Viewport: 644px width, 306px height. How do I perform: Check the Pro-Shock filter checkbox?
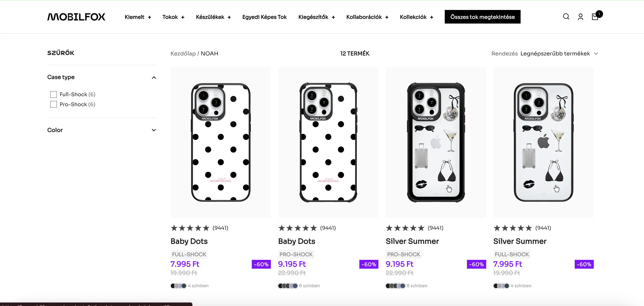coord(53,104)
